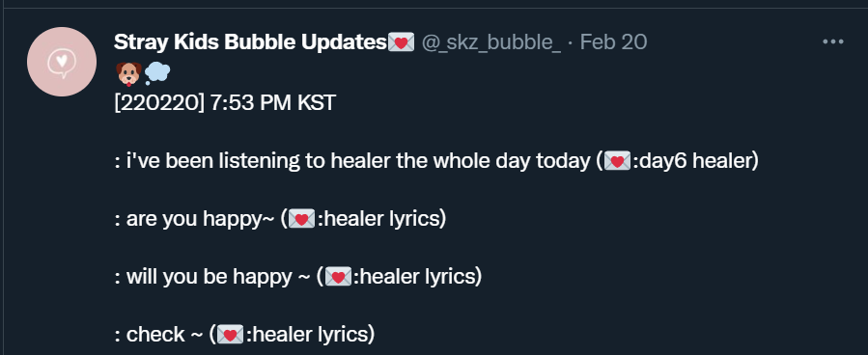Click the are you happy~ text
Image resolution: width=868 pixels, height=355 pixels.
click(x=201, y=220)
